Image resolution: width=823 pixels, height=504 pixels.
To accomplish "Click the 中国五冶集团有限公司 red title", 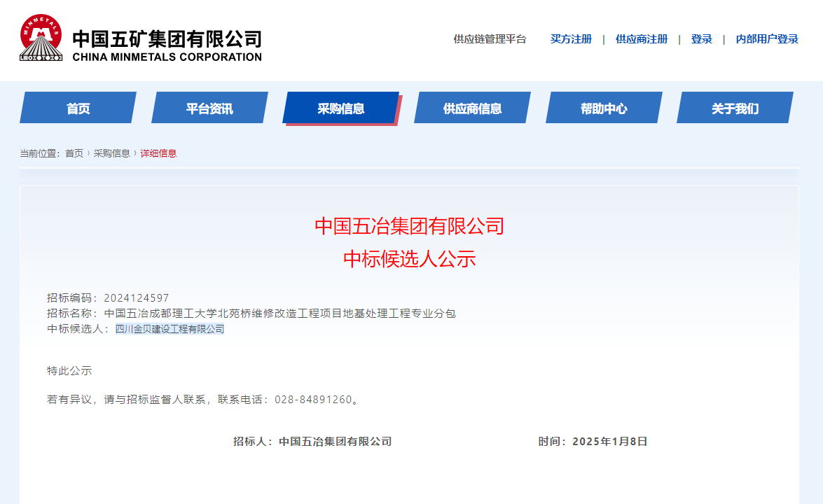I will 410,226.
